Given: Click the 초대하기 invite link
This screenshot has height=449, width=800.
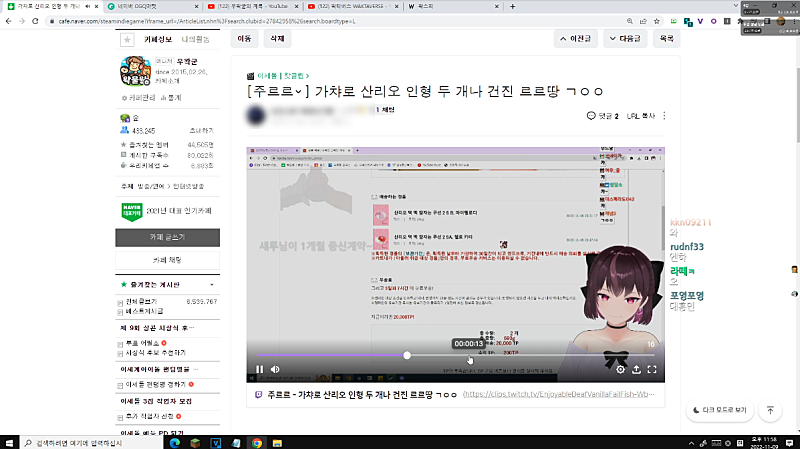Looking at the screenshot, I should [202, 131].
